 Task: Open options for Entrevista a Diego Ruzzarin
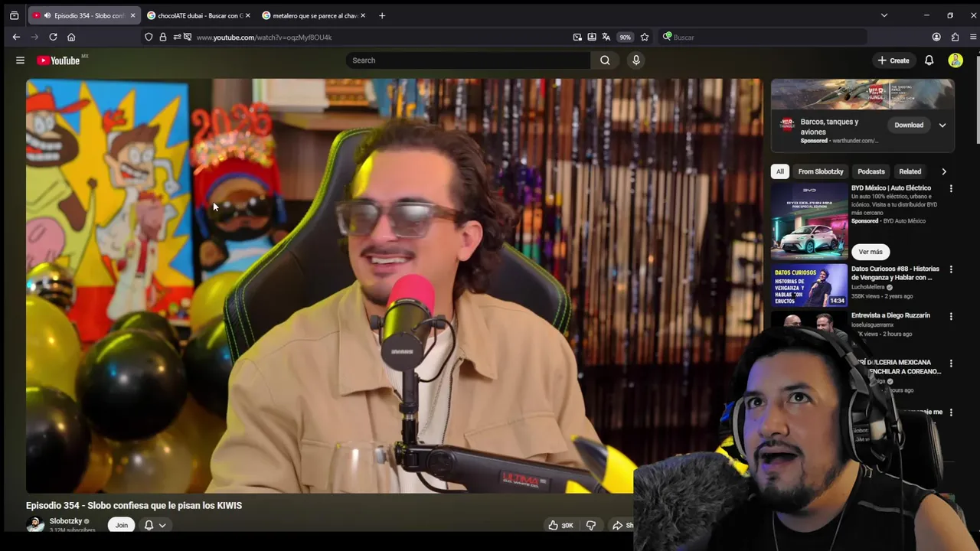pos(951,316)
